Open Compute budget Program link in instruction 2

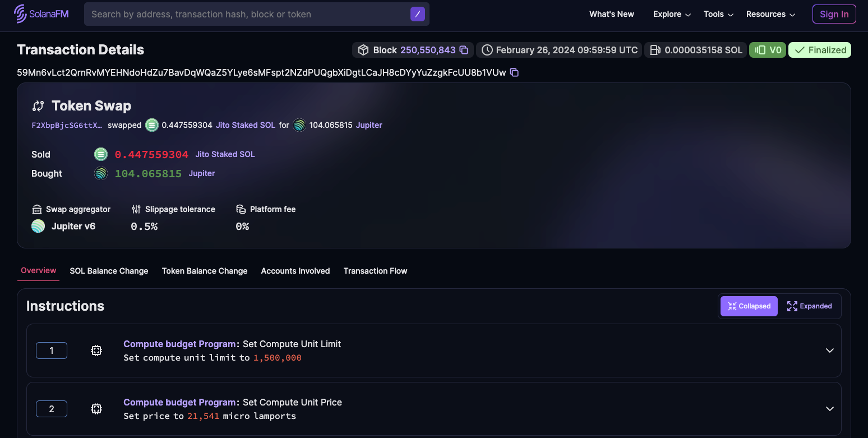(179, 402)
